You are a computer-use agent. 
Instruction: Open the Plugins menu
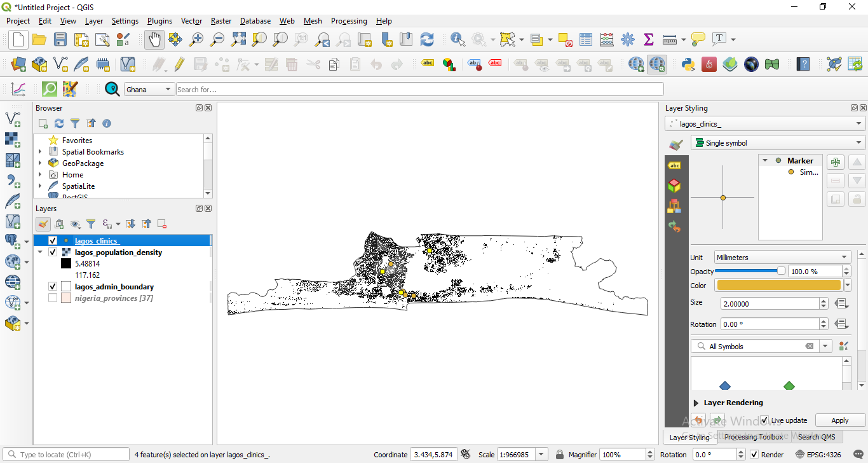[159, 21]
